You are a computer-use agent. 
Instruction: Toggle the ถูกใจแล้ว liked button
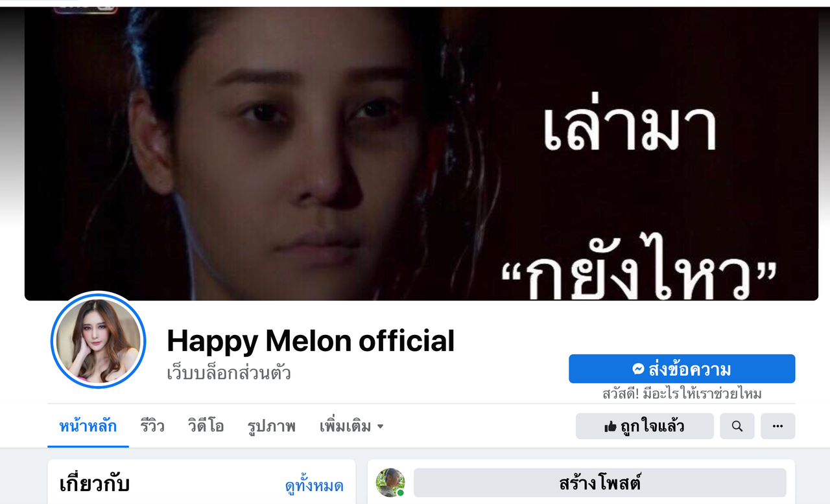(645, 426)
